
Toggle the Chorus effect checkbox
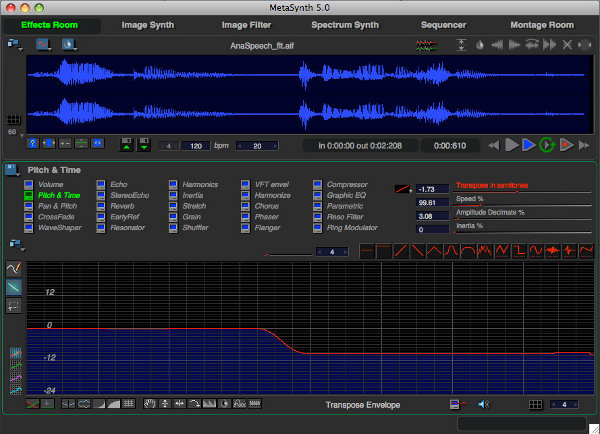245,206
